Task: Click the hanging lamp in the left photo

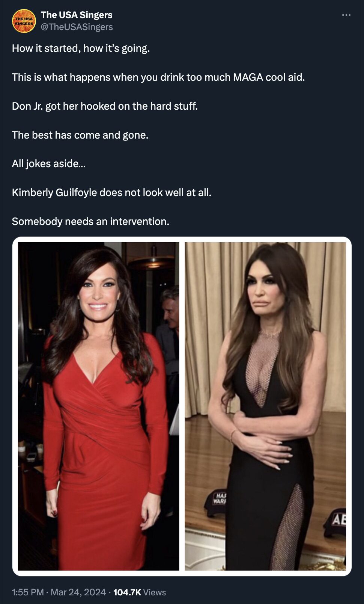Action: click(153, 260)
